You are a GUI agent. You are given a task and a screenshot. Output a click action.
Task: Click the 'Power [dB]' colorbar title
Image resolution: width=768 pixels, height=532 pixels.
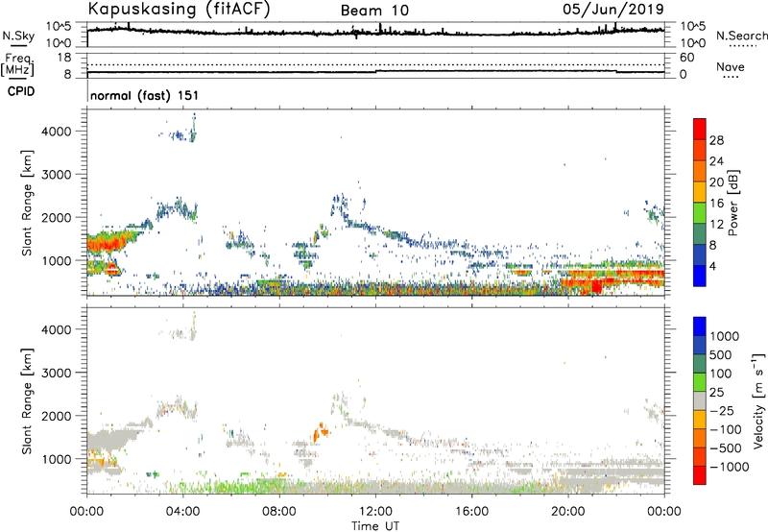733,203
